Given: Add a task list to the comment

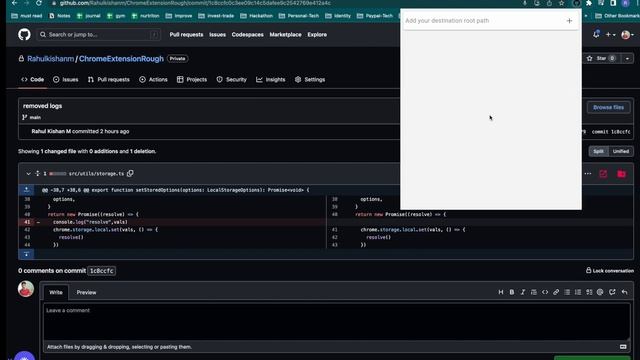Looking at the screenshot, I should click(x=589, y=292).
